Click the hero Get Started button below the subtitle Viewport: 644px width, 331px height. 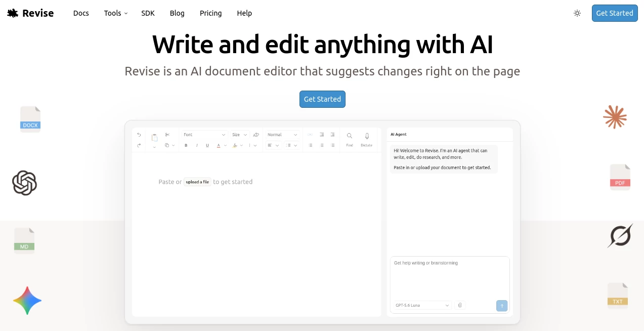coord(322,99)
